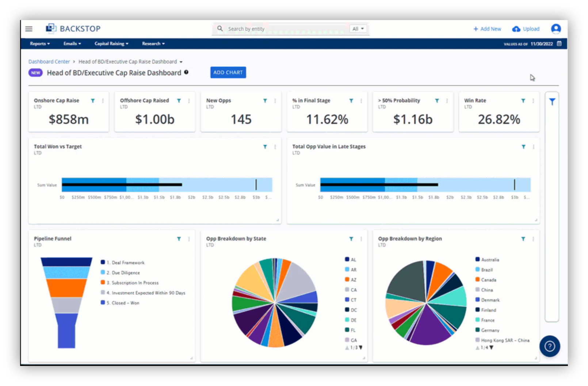Go to next page of region legend

[x=491, y=348]
